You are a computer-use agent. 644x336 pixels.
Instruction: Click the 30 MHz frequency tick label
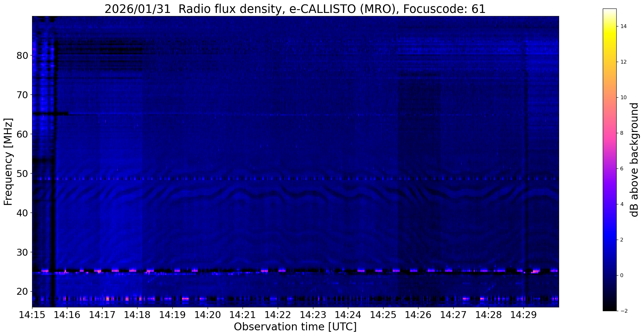pos(22,252)
